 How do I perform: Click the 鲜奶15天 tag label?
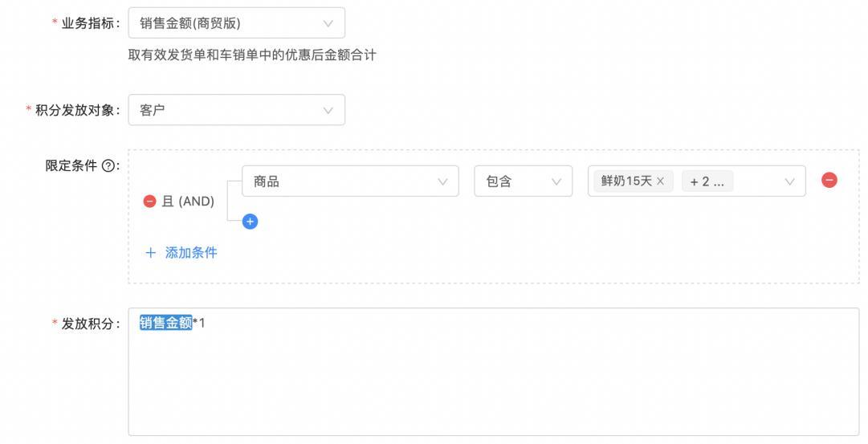pos(626,181)
